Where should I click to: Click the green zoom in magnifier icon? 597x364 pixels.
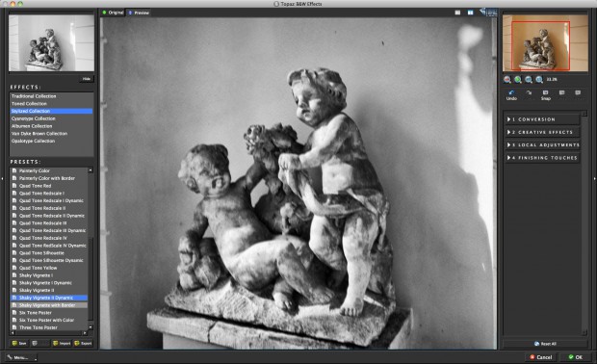518,79
